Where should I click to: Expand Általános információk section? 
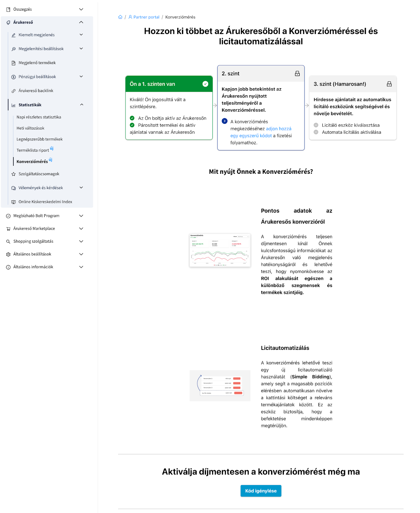[x=81, y=267]
